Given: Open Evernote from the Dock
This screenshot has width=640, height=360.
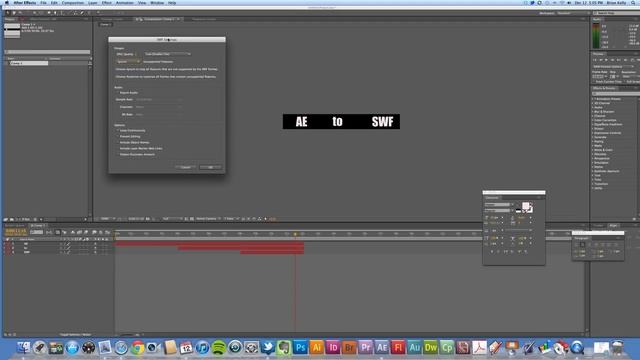Looking at the screenshot, I should coord(284,347).
